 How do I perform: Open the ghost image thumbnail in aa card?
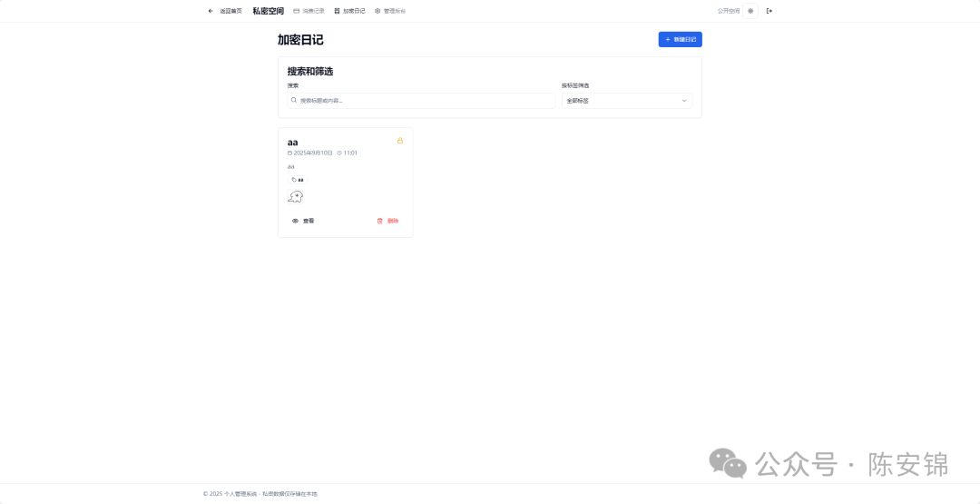point(296,197)
